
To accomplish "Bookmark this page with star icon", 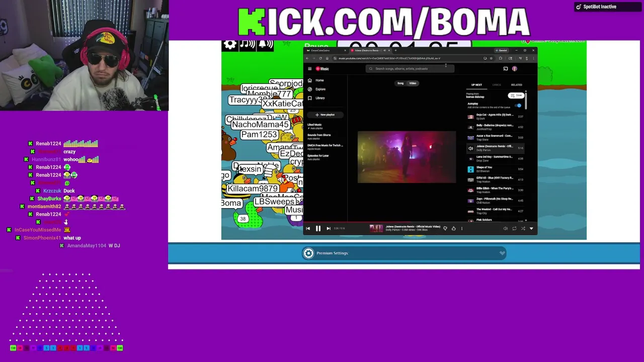I will (491, 58).
